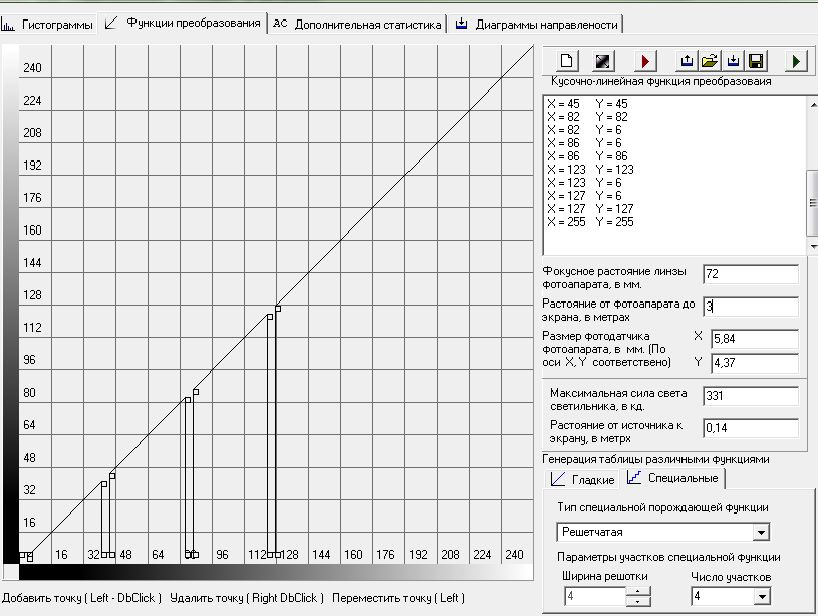The image size is (818, 616).
Task: Open the Решетчатая function type dropdown
Action: (x=761, y=533)
